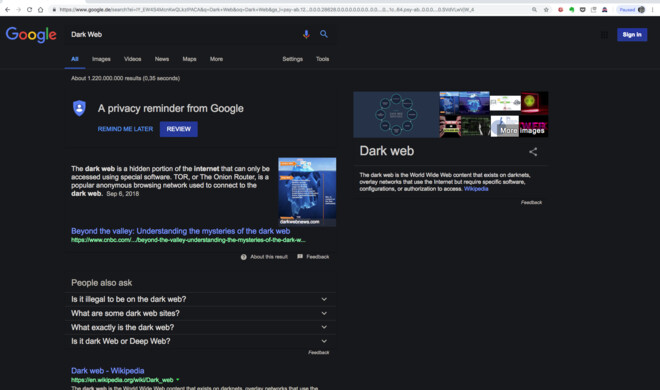Viewport: 660px width, 390px height.
Task: Click the overlapping-squares extension icon
Action: pyautogui.click(x=593, y=9)
